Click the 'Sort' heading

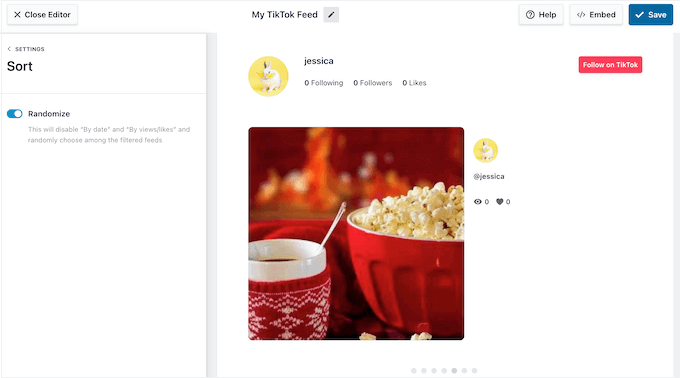point(20,66)
